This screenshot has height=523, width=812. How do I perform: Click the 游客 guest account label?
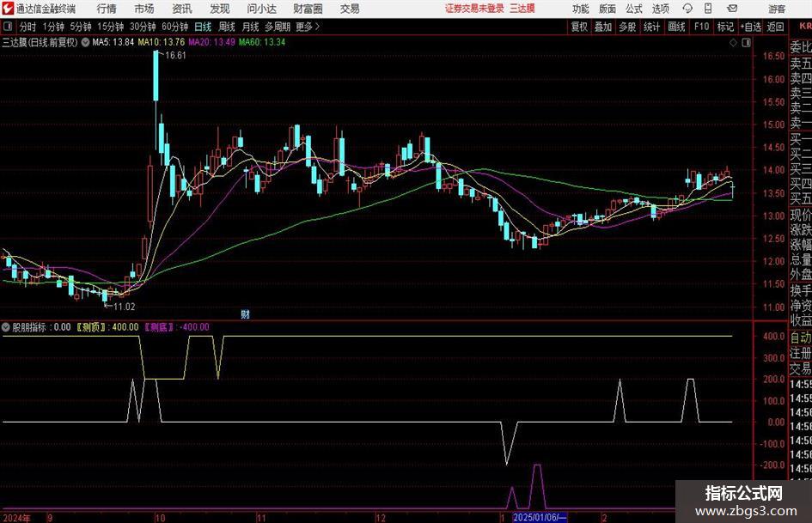tap(777, 9)
